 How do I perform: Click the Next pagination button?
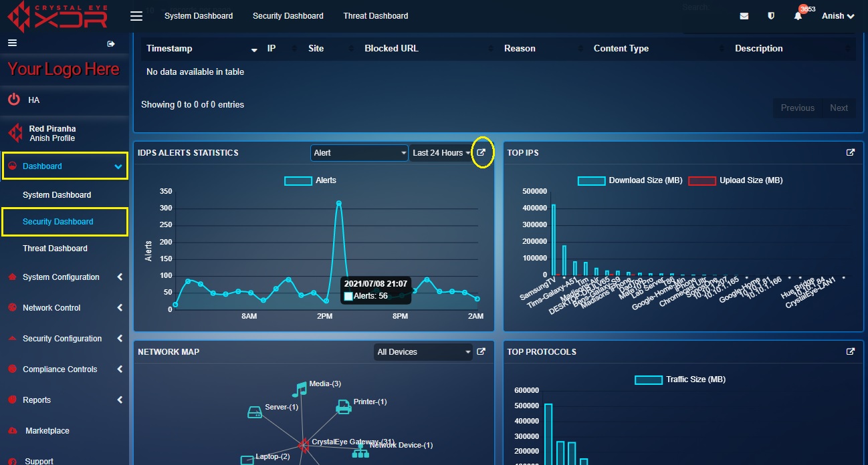839,108
